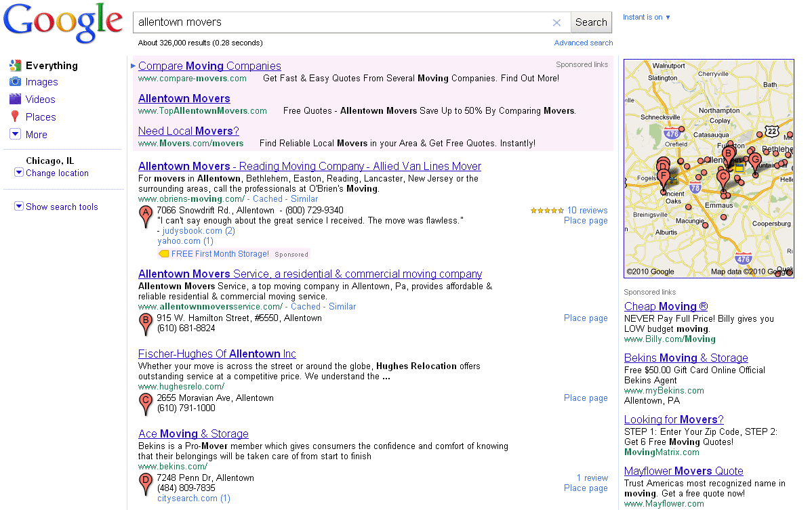
Task: Click map marker D beside Penn Dr address
Action: click(145, 484)
